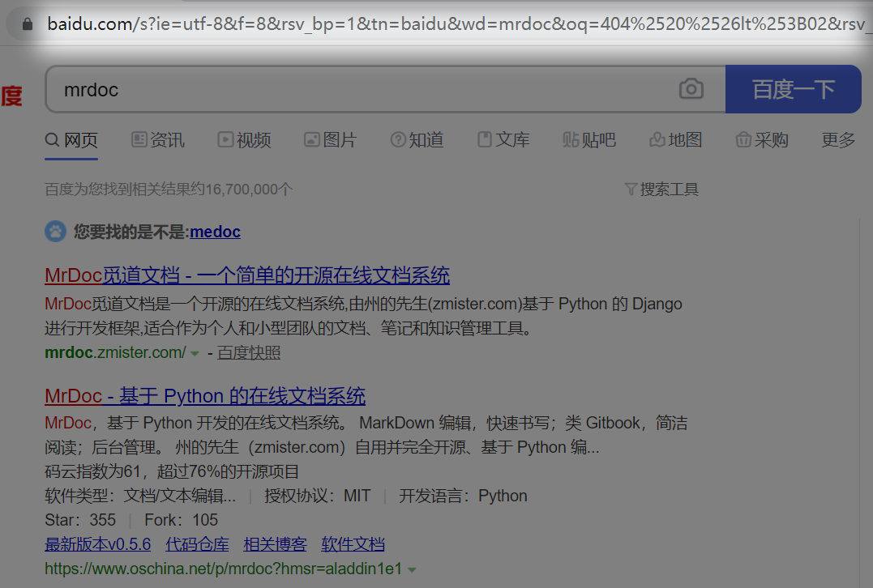Expand arrow next to mrdoc.zmister.com/

click(195, 353)
